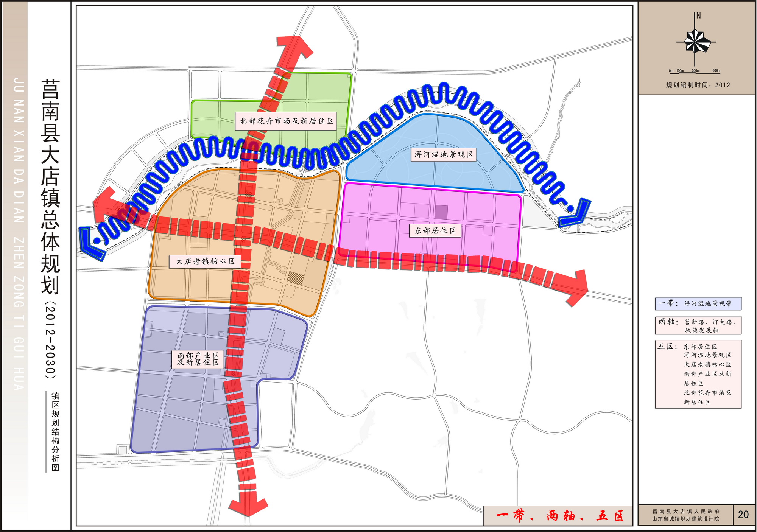Click the large checkered square in core zone
This screenshot has width=757, height=532.
pos(295,278)
